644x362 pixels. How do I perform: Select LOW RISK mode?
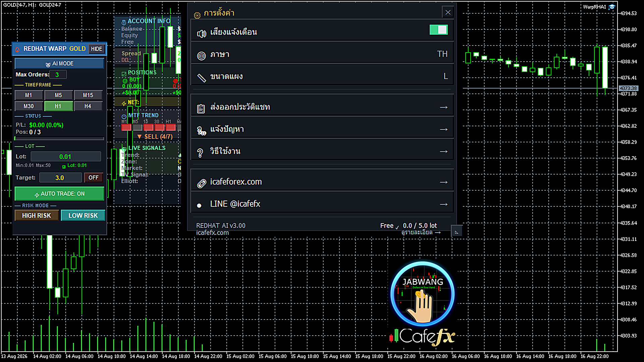point(83,216)
